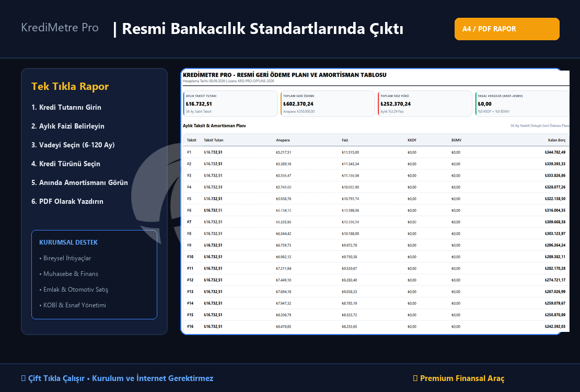This screenshot has height=392, width=580.
Task: Click Faiz value ₺9.972,78 in row #9
Action: (x=349, y=245)
